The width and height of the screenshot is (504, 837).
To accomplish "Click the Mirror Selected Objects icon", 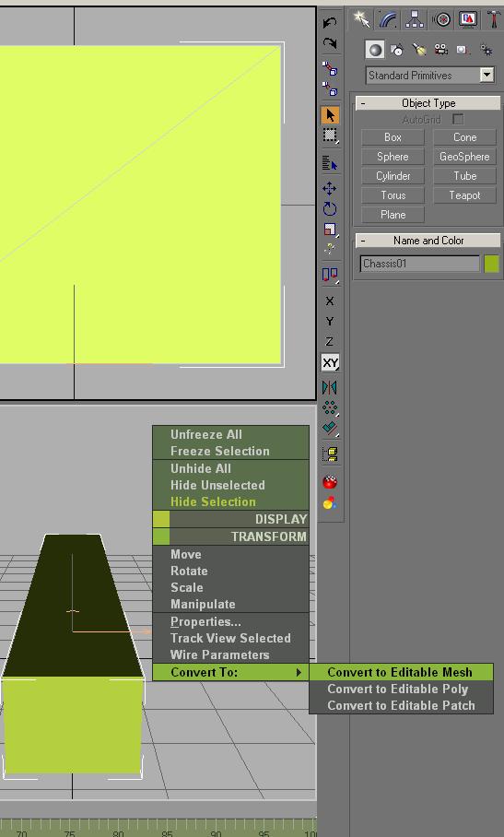I will [330, 387].
